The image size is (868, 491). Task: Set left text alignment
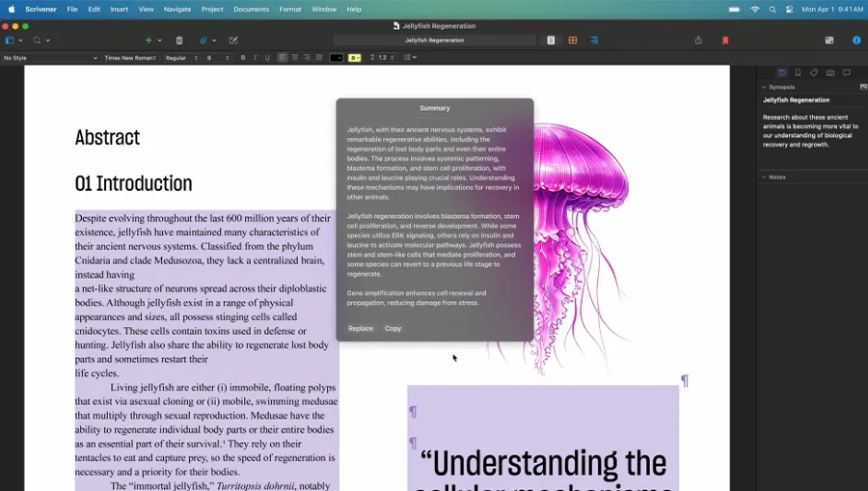(283, 58)
